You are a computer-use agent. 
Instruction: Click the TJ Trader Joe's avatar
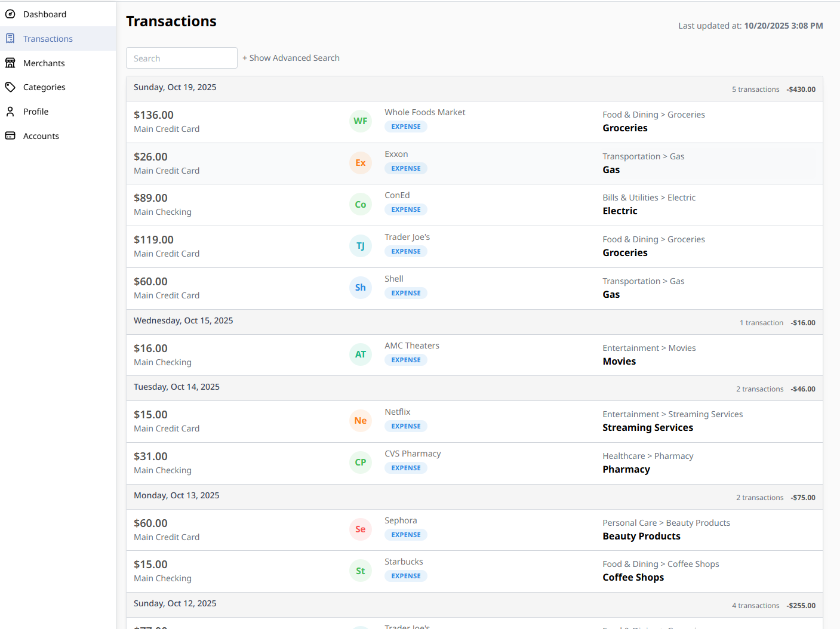[x=361, y=246]
